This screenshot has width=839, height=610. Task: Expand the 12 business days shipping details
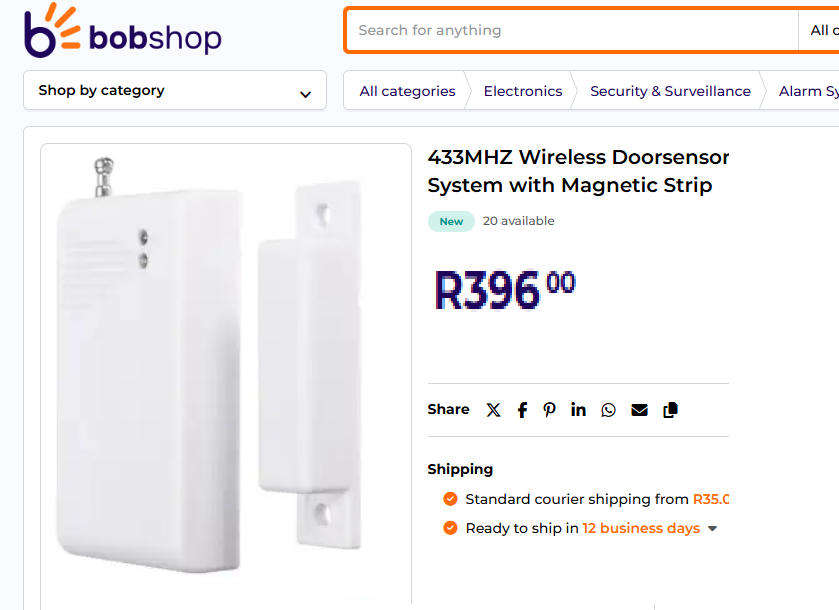[x=712, y=528]
